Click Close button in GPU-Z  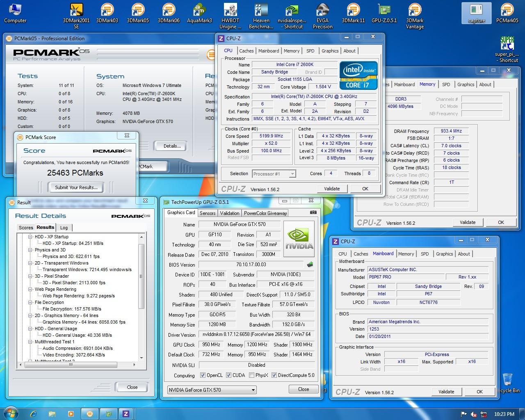pos(304,389)
